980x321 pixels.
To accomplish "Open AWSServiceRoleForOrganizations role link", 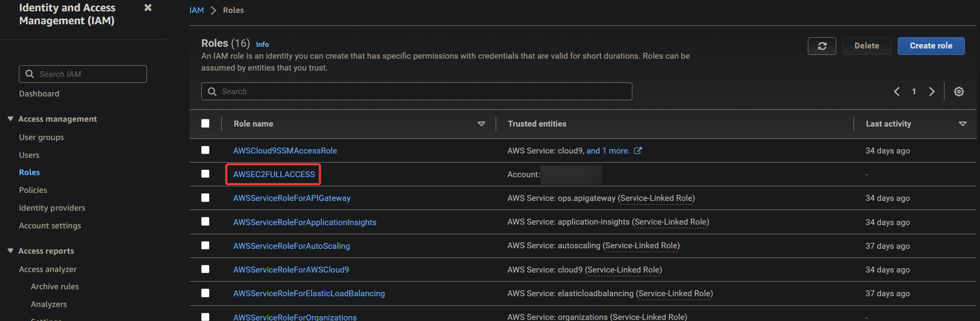I will (295, 317).
